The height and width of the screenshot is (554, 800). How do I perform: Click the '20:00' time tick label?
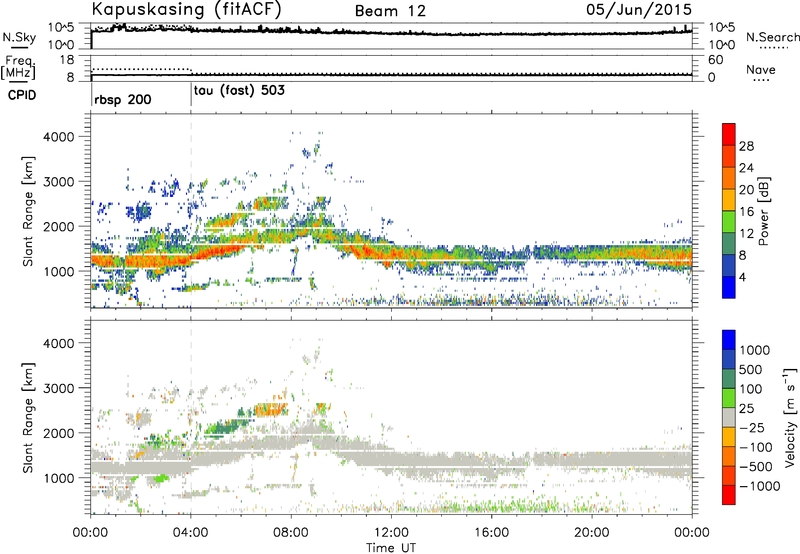591,533
